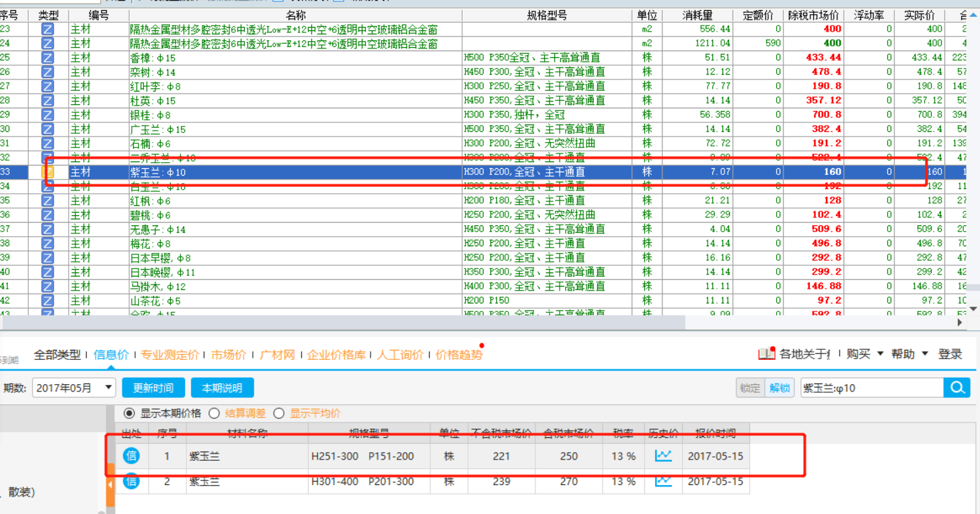The height and width of the screenshot is (514, 980).
Task: Click the Z type icon in the 银桂 row
Action: [x=48, y=115]
